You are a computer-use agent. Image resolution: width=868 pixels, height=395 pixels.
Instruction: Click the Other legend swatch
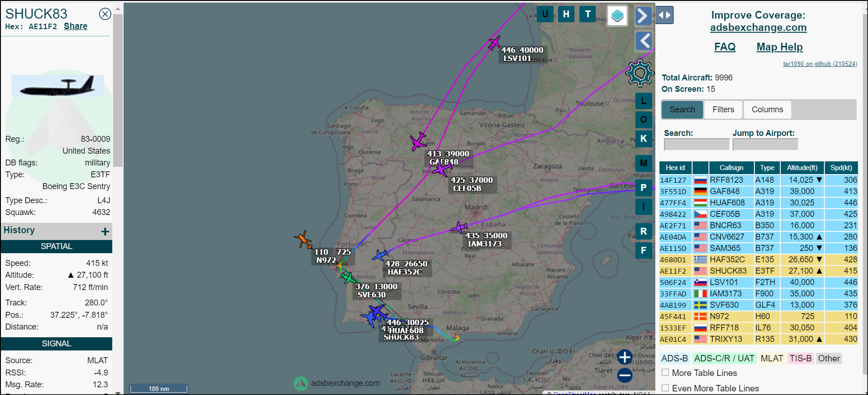pos(829,359)
